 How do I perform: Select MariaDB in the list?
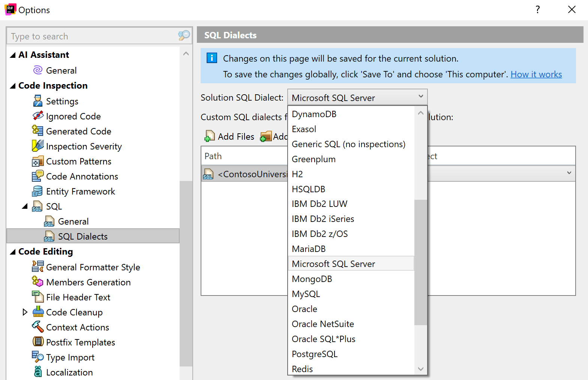pyautogui.click(x=351, y=249)
